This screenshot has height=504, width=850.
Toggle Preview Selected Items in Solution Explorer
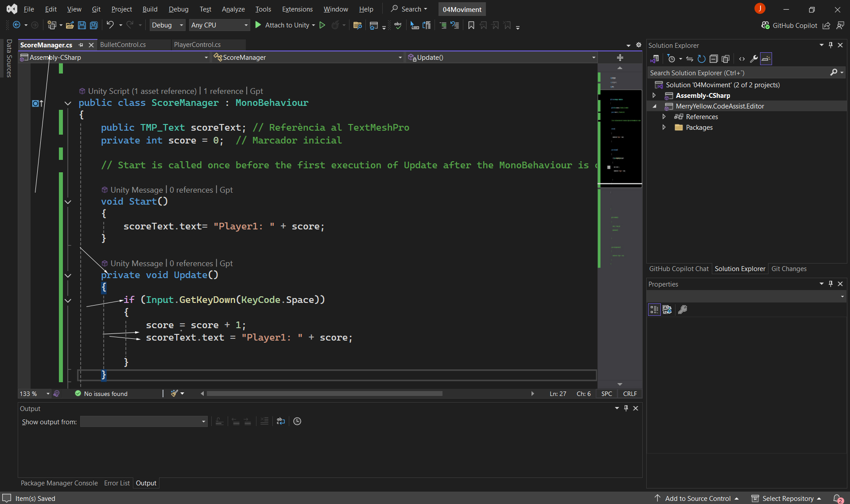coord(766,59)
